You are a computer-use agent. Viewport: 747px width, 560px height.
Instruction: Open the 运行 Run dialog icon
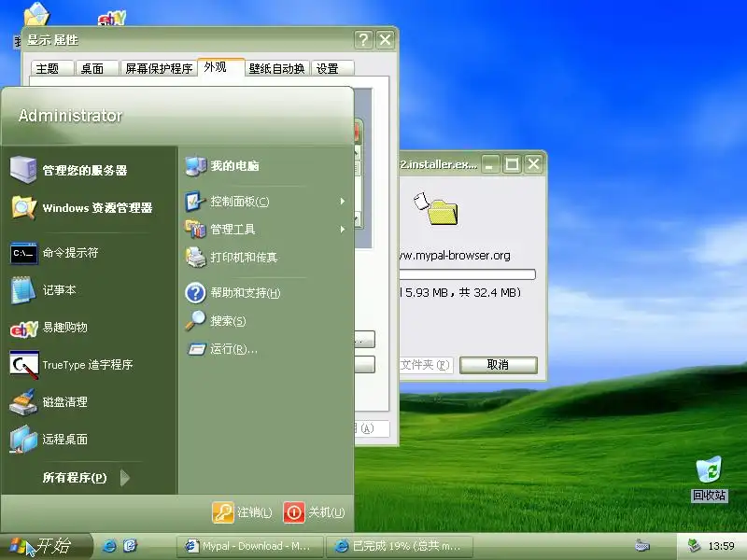click(x=196, y=349)
